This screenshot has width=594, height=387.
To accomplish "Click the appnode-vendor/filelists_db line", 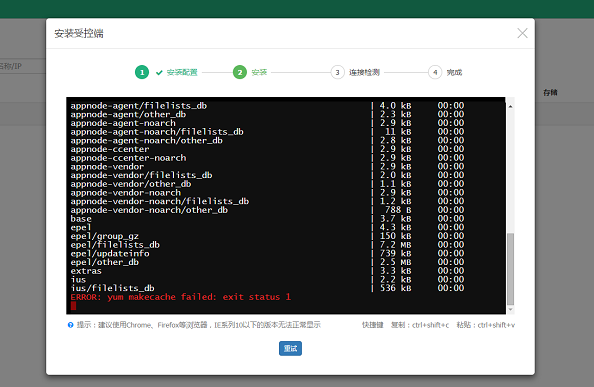I will point(141,175).
